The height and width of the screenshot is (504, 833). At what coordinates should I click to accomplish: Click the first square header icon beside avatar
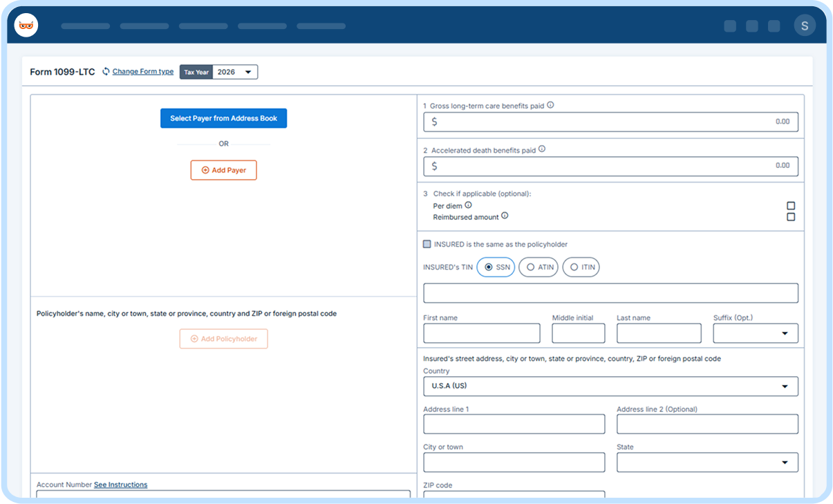(730, 26)
